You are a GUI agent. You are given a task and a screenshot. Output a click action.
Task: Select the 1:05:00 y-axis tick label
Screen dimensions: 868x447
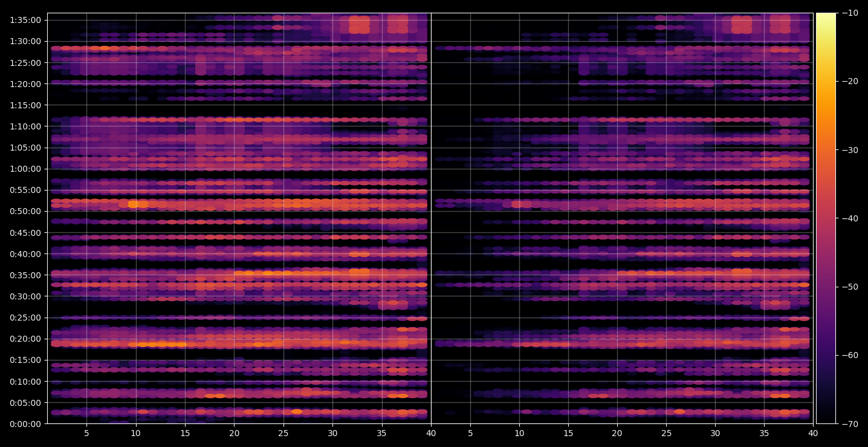point(25,148)
